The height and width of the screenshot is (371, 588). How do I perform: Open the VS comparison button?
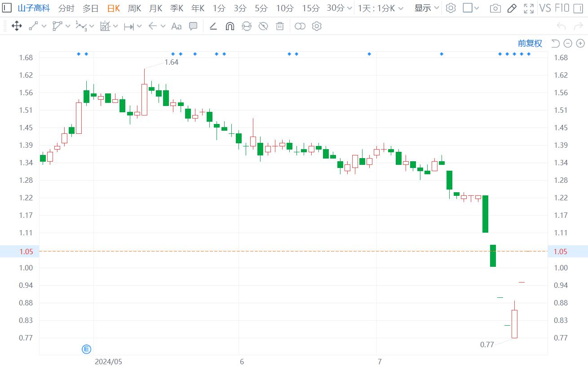coord(545,8)
